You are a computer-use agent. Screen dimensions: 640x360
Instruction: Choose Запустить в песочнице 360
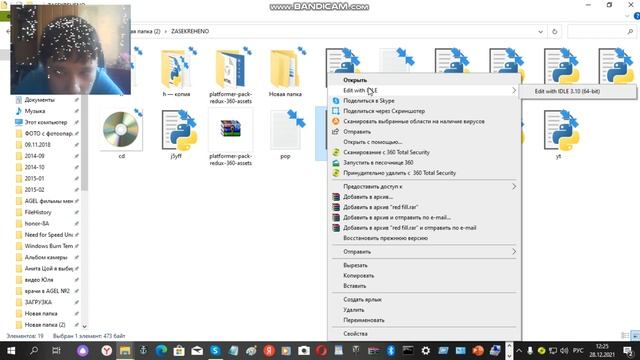(x=378, y=162)
